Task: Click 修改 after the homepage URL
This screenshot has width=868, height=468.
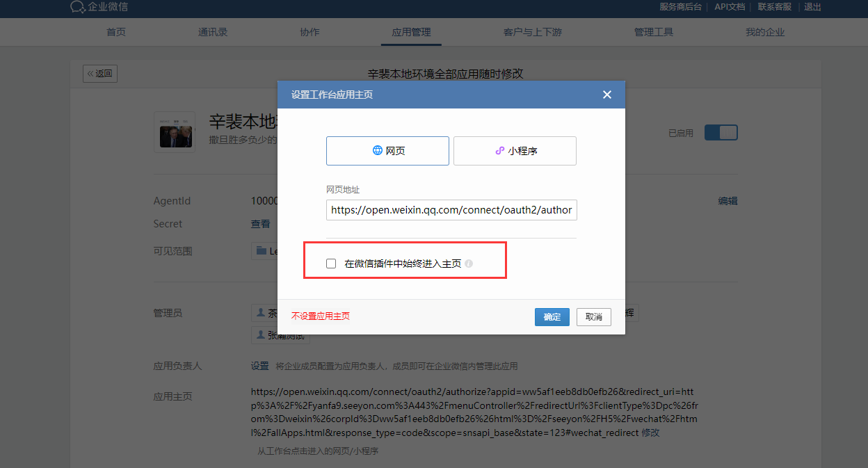Action: coord(650,433)
